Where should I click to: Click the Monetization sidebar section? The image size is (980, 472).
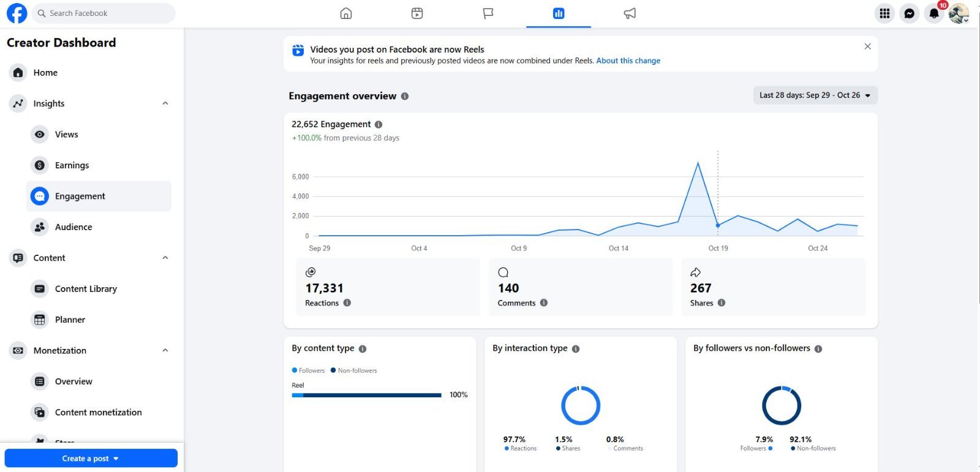(x=89, y=351)
